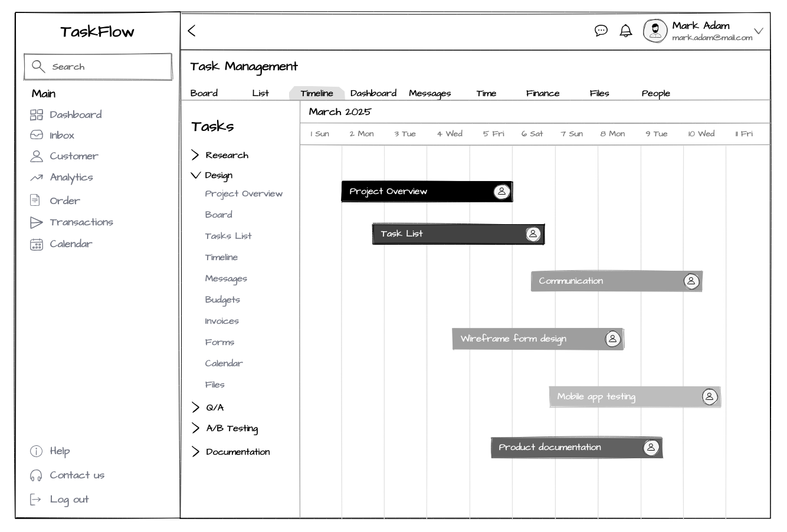Open the sidebar Calendar

pos(71,244)
